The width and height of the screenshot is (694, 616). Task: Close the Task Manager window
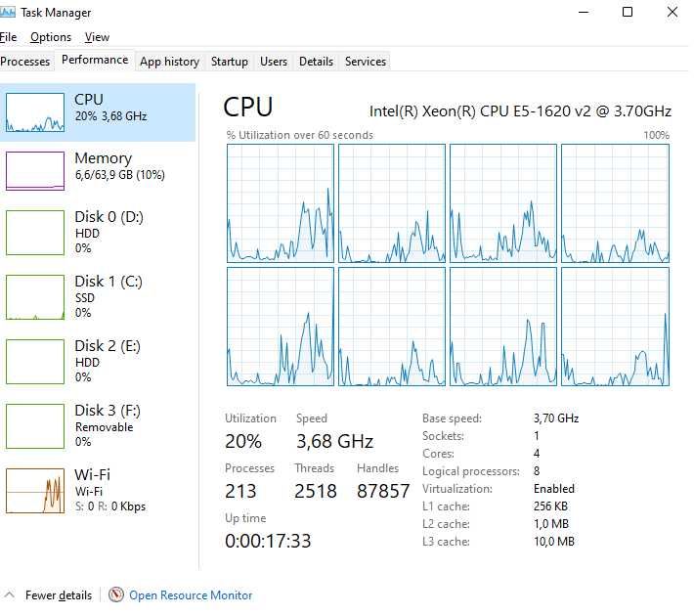pyautogui.click(x=672, y=12)
